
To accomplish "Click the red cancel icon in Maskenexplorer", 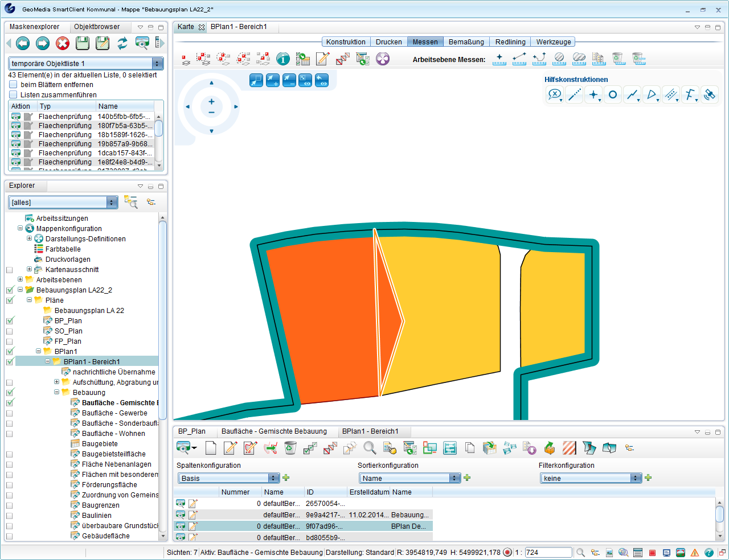I will pyautogui.click(x=63, y=43).
